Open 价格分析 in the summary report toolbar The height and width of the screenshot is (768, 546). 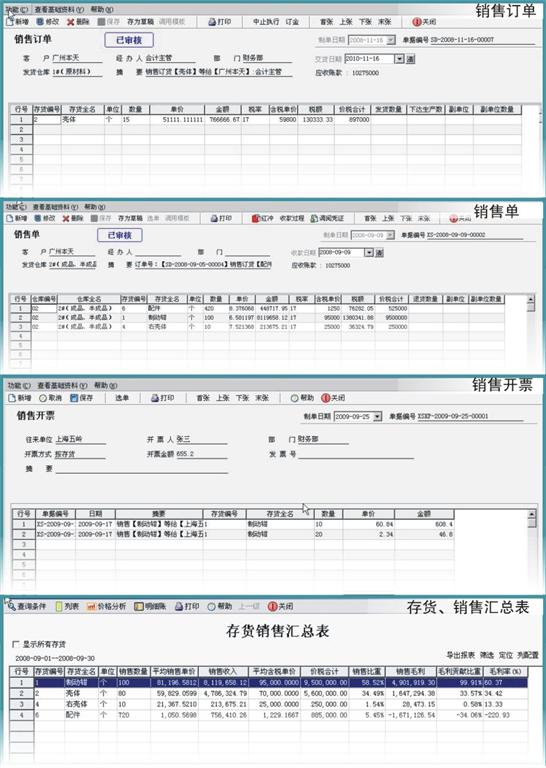click(x=106, y=606)
